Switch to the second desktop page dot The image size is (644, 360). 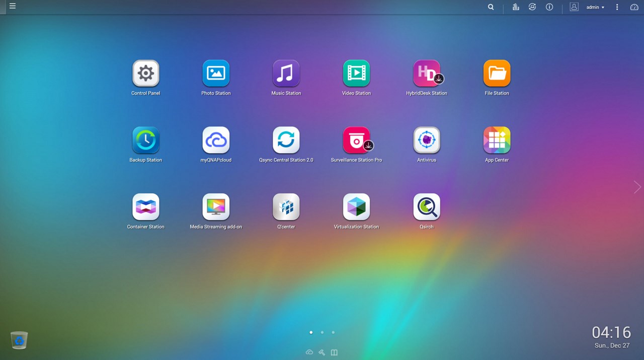(x=322, y=332)
